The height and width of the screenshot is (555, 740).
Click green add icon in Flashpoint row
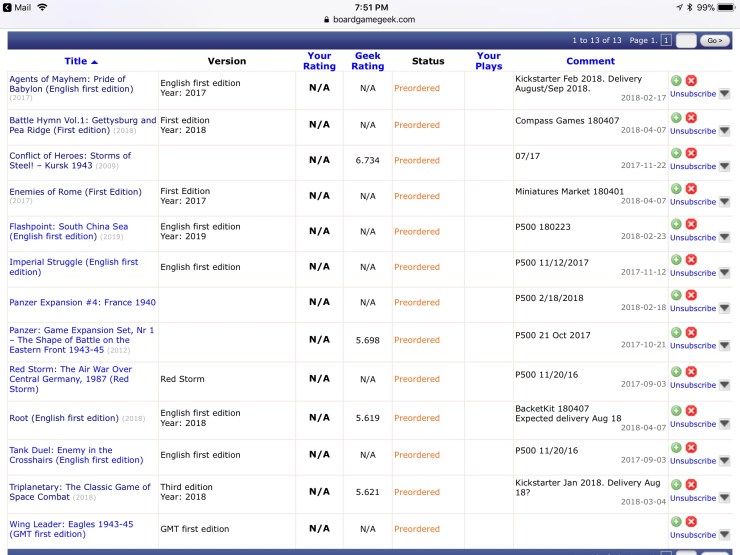pos(676,224)
